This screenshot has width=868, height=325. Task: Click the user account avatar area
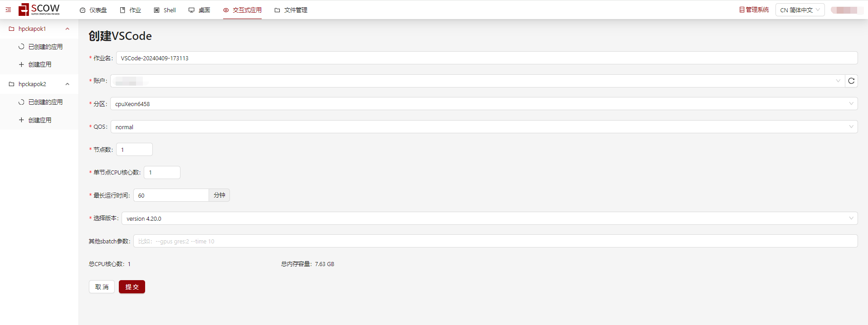pos(846,10)
